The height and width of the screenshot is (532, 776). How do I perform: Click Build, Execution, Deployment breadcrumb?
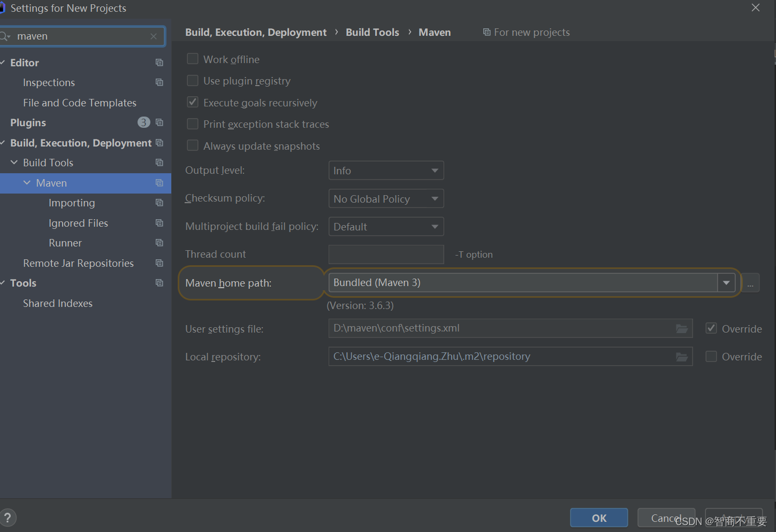tap(256, 32)
